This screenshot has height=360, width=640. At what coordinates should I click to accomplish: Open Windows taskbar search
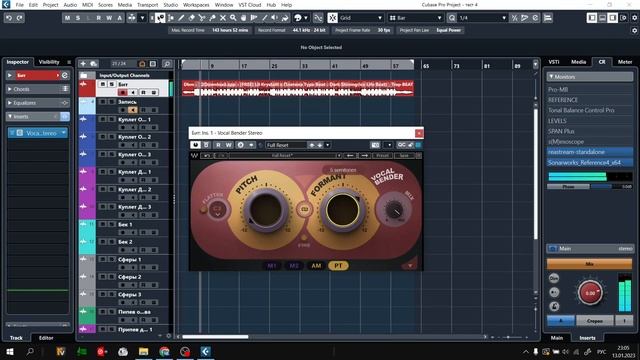coord(30,351)
